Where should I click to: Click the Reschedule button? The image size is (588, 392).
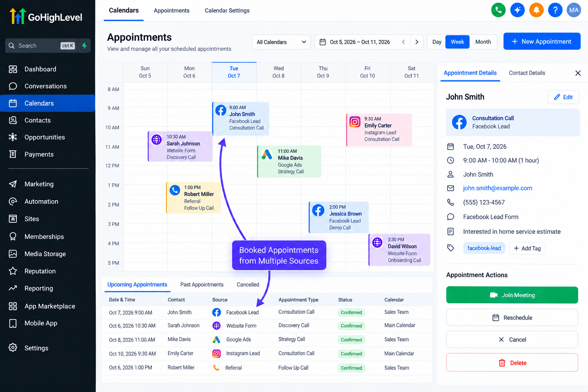(x=512, y=318)
